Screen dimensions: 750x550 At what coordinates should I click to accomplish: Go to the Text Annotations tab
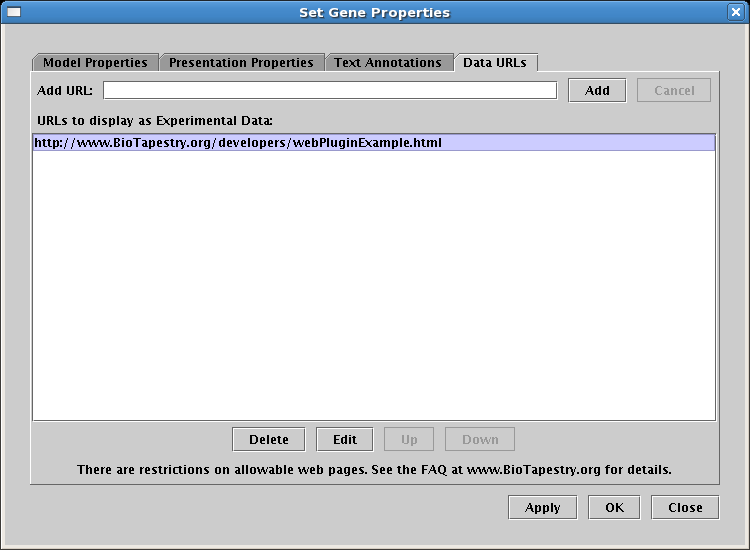388,62
